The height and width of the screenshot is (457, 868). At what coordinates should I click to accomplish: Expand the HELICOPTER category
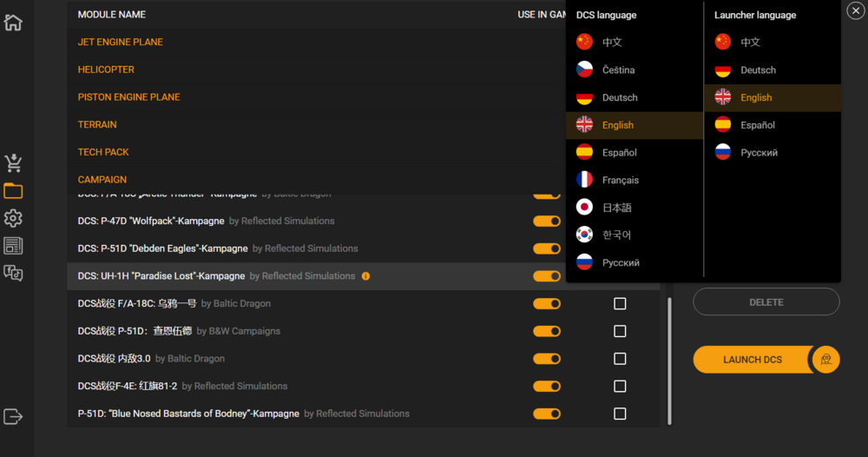pos(106,70)
